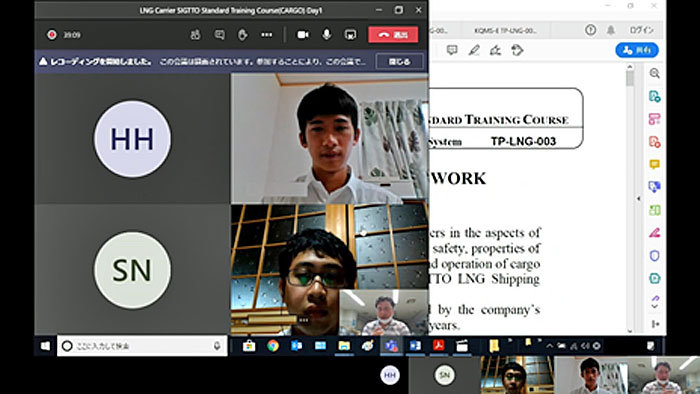Open Outlook from the taskbar
The width and height of the screenshot is (700, 394).
296,346
